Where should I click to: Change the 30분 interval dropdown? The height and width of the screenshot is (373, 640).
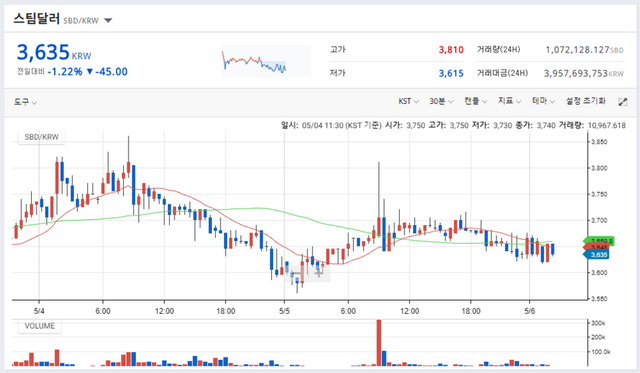pyautogui.click(x=441, y=101)
